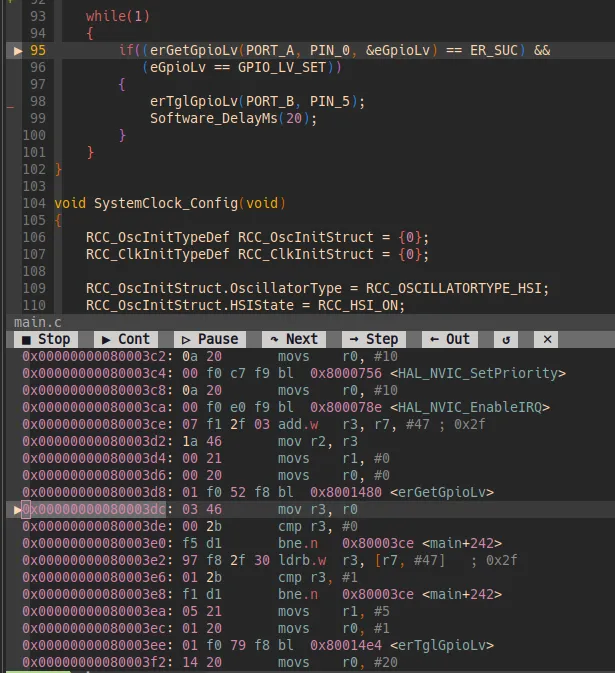This screenshot has height=673, width=615.
Task: Click bl 0x8001480 <erGetGpioLv> instruction
Action: (386, 492)
